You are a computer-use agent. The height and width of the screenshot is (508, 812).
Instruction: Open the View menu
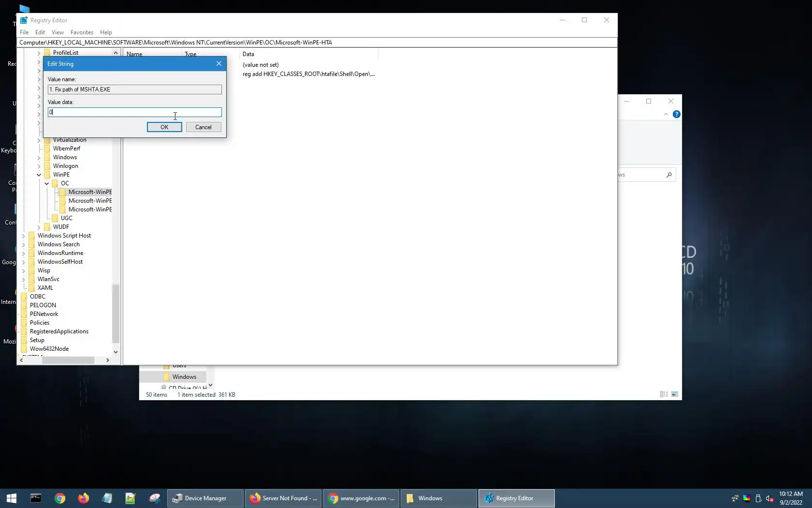pos(58,32)
